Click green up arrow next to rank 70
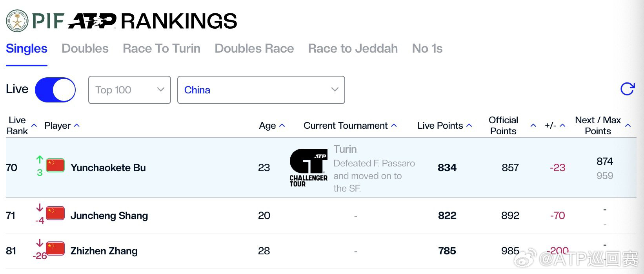Viewport: 644px width, 274px height. tap(40, 159)
